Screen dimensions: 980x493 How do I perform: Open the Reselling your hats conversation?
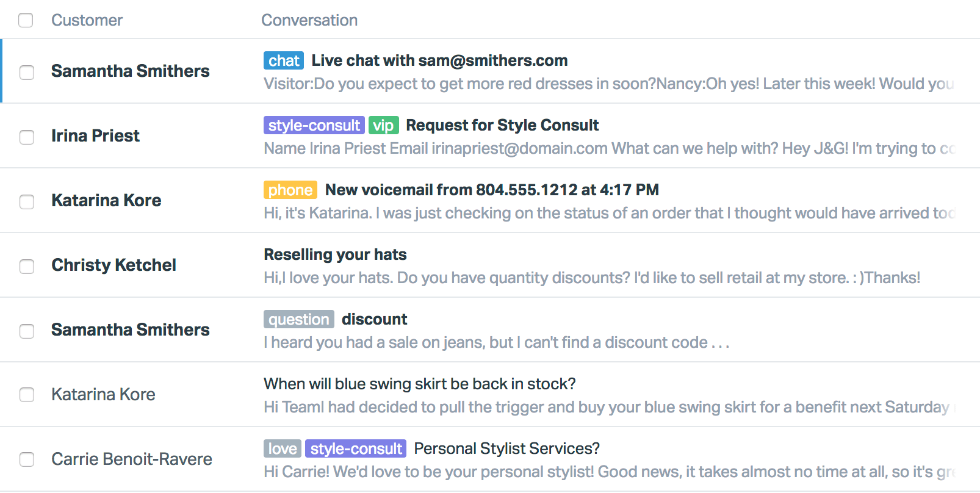point(335,254)
